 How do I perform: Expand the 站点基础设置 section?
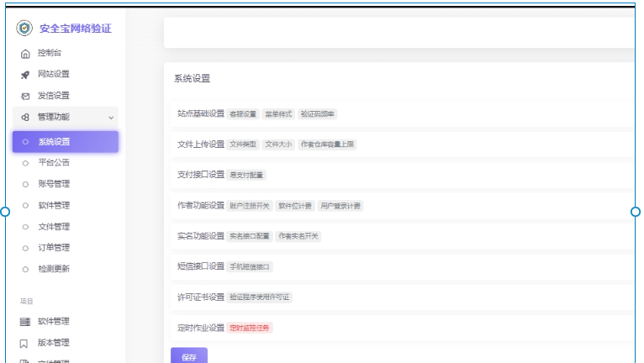(x=195, y=113)
